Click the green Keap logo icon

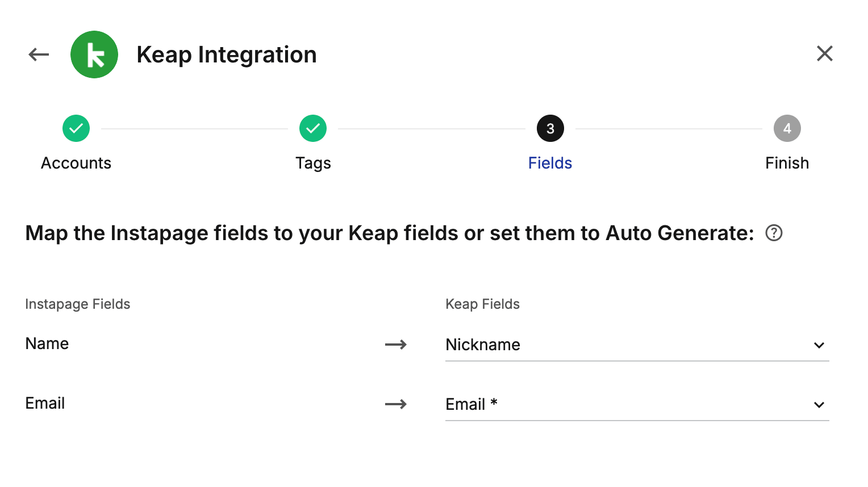click(x=94, y=54)
